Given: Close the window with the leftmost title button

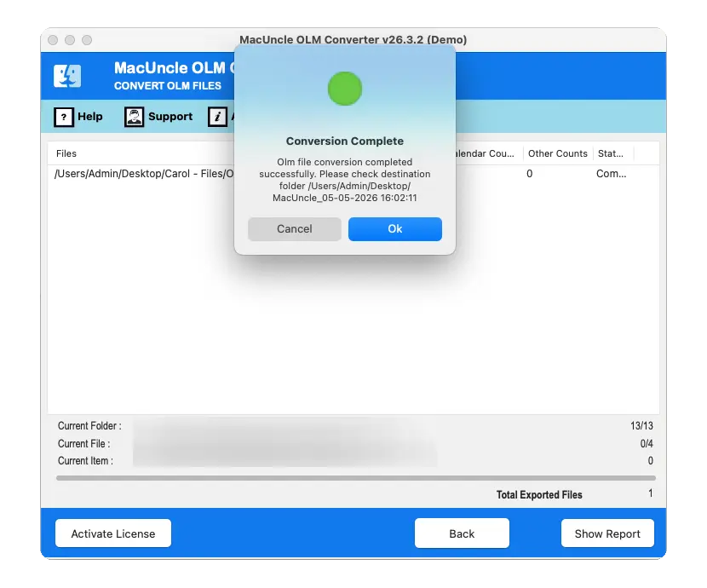Looking at the screenshot, I should [x=53, y=40].
